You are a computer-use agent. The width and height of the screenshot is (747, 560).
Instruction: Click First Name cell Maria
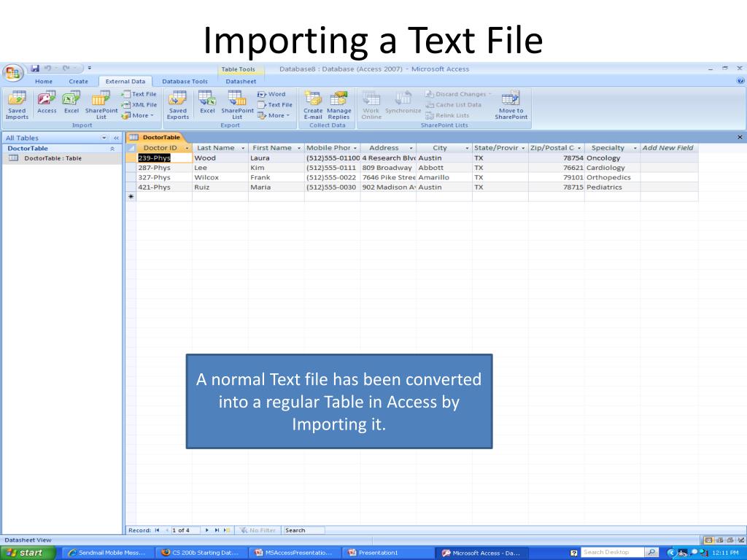[x=276, y=187]
